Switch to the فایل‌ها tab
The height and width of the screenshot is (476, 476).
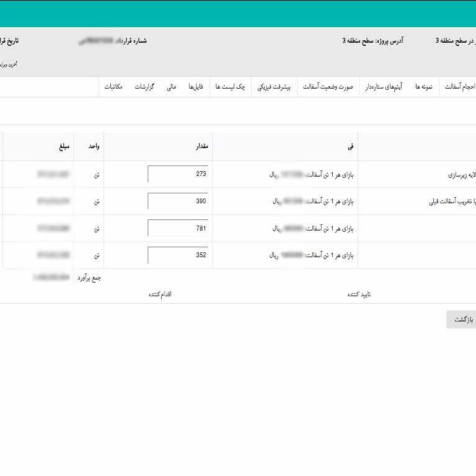[196, 87]
